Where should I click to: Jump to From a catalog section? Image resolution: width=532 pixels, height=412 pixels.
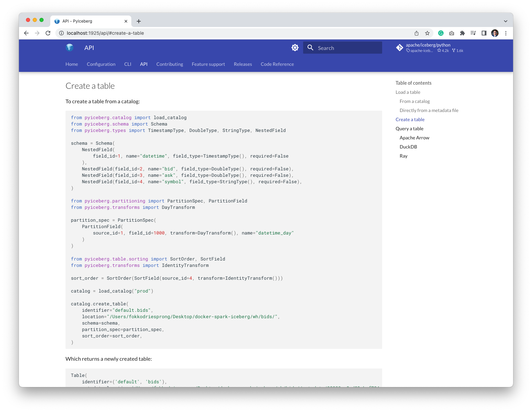[x=415, y=101]
